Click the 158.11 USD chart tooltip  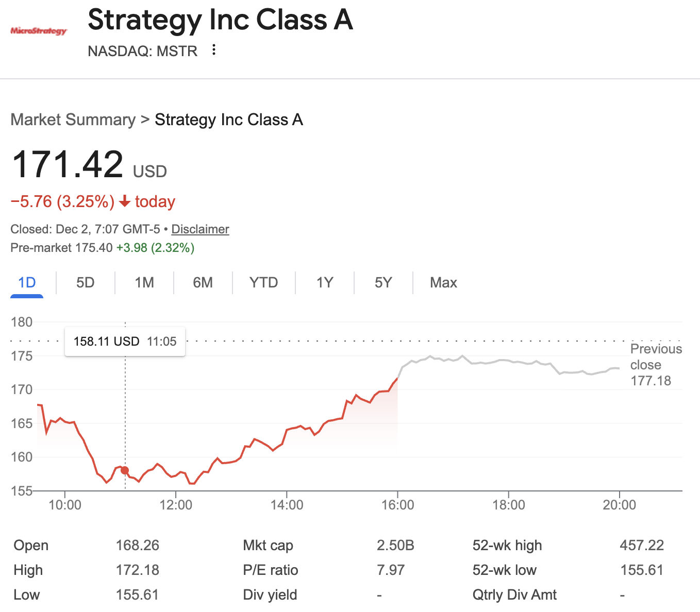(x=125, y=341)
